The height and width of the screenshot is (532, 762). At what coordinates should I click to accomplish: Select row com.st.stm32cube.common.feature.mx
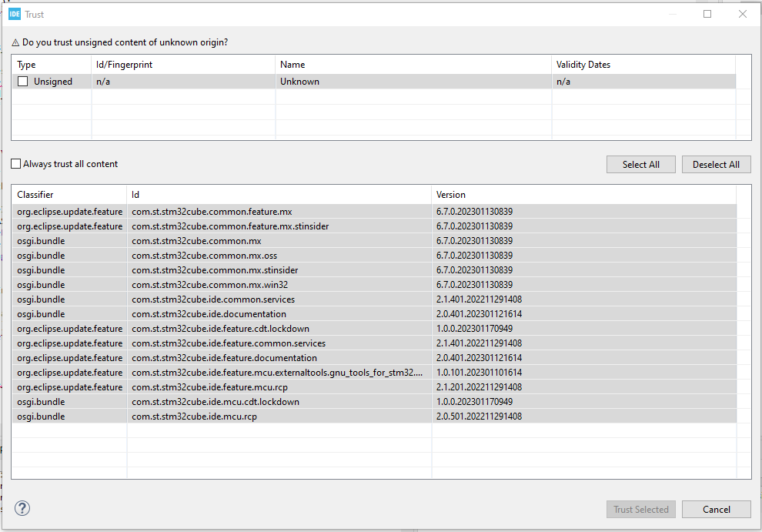click(x=374, y=212)
